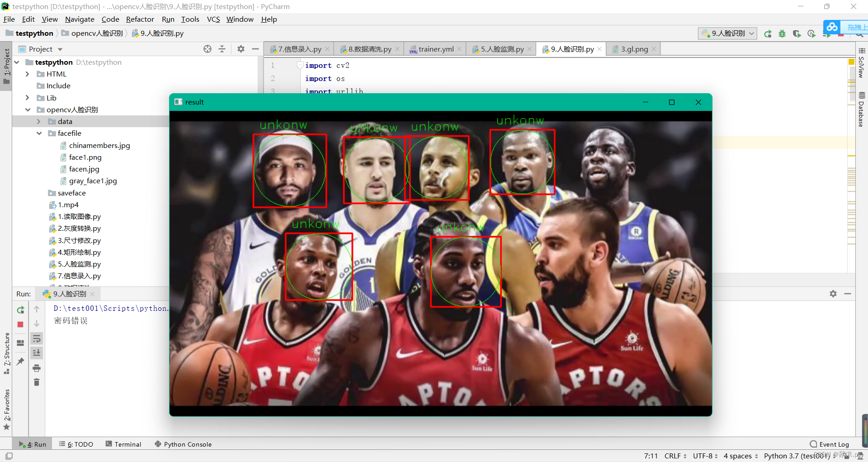Open the VCS menu
Image resolution: width=868 pixels, height=462 pixels.
(213, 19)
